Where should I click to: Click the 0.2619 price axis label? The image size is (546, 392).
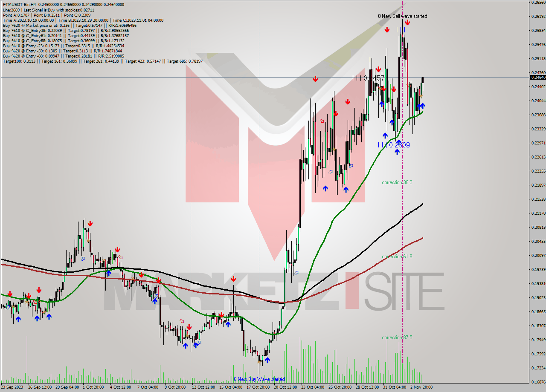pos(538,17)
